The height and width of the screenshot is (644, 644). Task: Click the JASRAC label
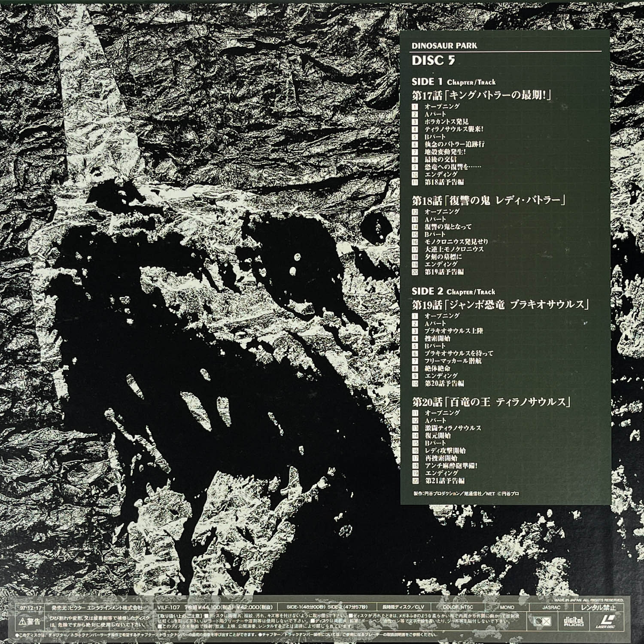551,608
